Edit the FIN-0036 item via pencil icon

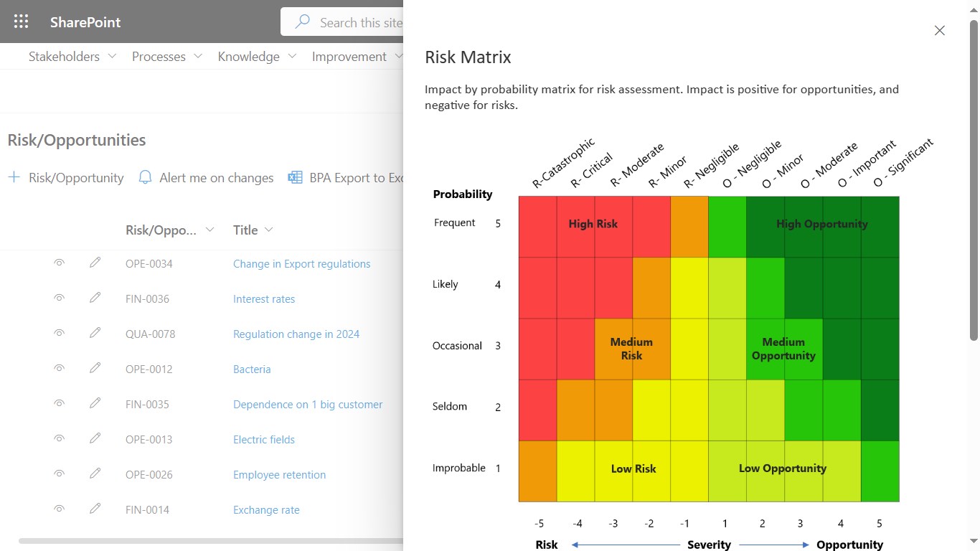pos(95,298)
